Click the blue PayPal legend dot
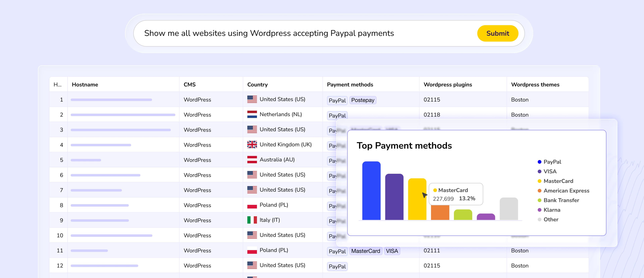The height and width of the screenshot is (278, 644). [x=539, y=162]
